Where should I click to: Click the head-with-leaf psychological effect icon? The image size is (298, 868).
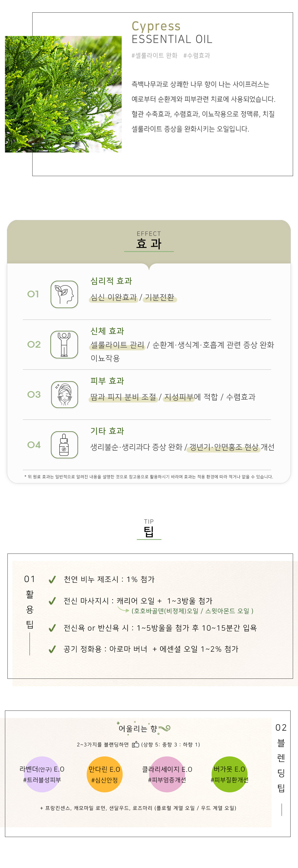pyautogui.click(x=64, y=294)
